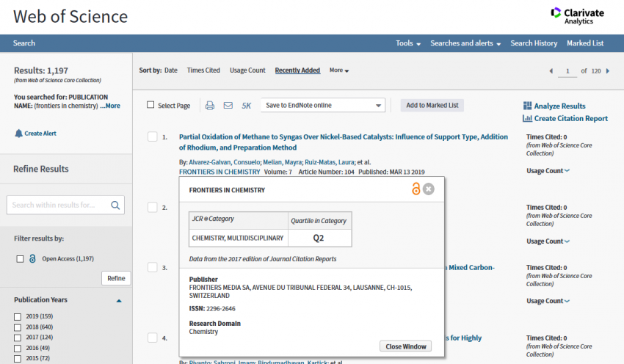Click the Search tab in navigation bar
Image resolution: width=624 pixels, height=364 pixels.
pyautogui.click(x=24, y=43)
